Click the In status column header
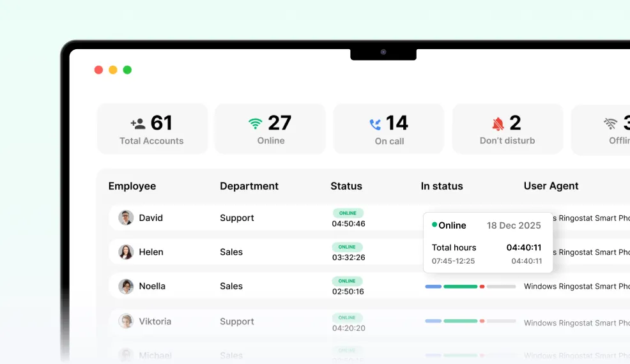Image resolution: width=630 pixels, height=364 pixels. [x=442, y=186]
